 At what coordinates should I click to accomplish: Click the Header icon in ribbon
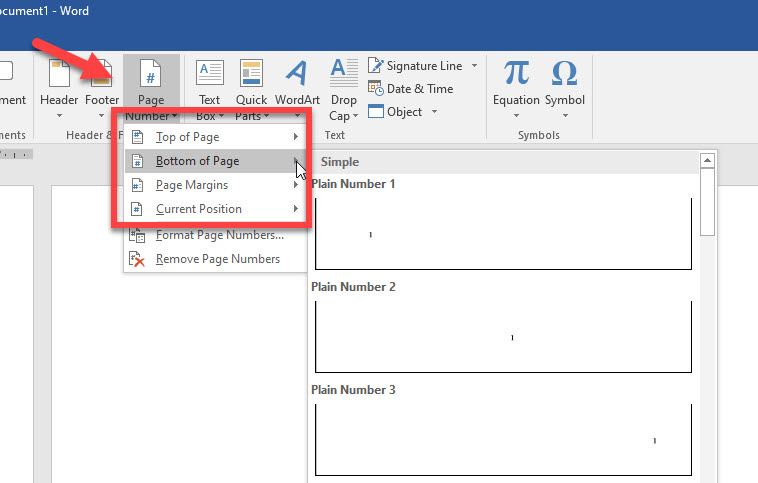point(59,75)
